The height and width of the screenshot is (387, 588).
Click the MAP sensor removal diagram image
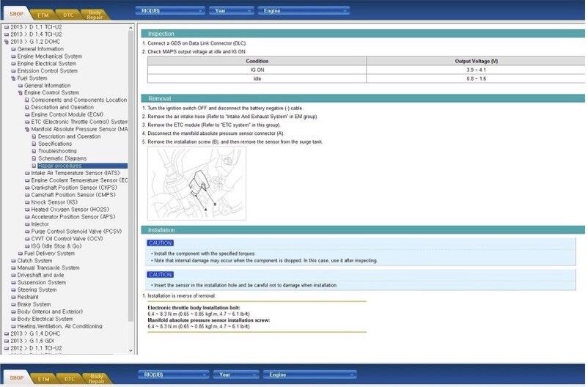click(x=196, y=183)
